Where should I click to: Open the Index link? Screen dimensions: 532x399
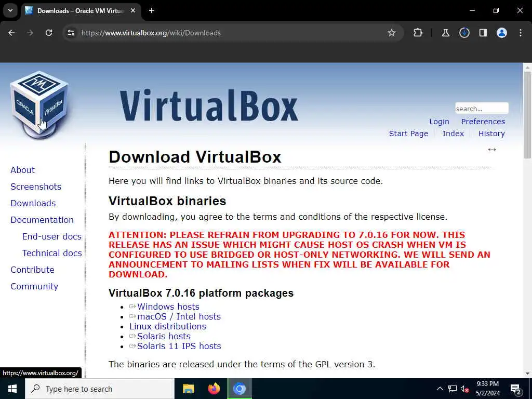[x=453, y=134]
